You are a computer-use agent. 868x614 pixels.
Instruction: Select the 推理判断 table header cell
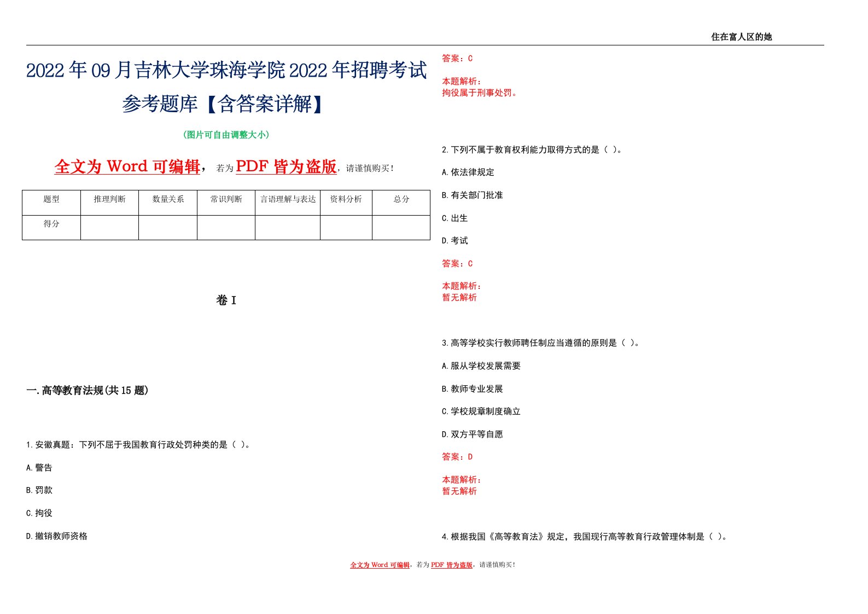point(109,202)
